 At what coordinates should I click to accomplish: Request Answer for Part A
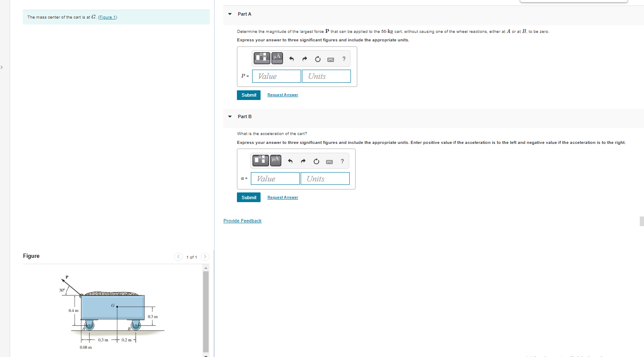coord(283,95)
